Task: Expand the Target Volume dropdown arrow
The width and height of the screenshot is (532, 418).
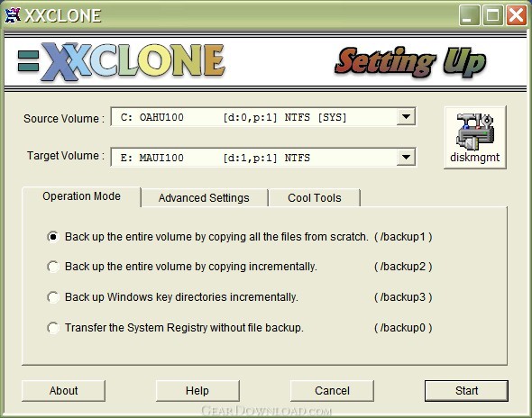Action: point(406,158)
